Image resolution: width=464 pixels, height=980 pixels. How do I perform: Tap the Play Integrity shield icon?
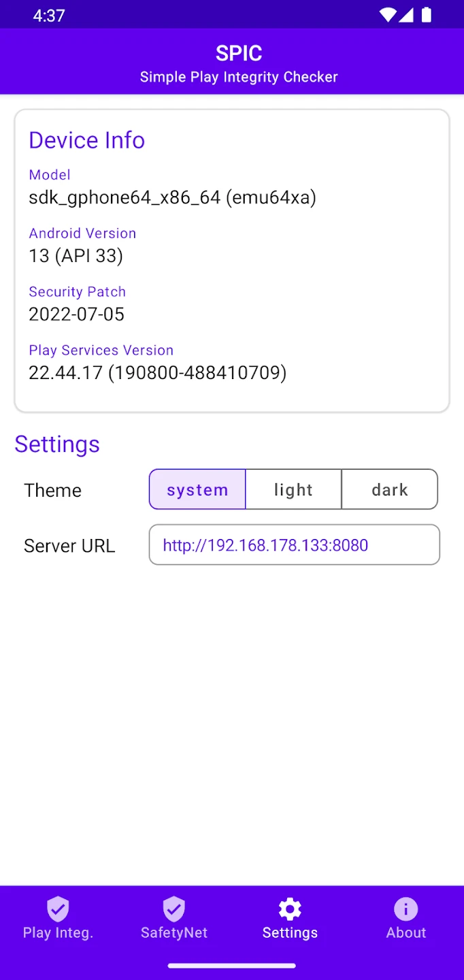58,909
